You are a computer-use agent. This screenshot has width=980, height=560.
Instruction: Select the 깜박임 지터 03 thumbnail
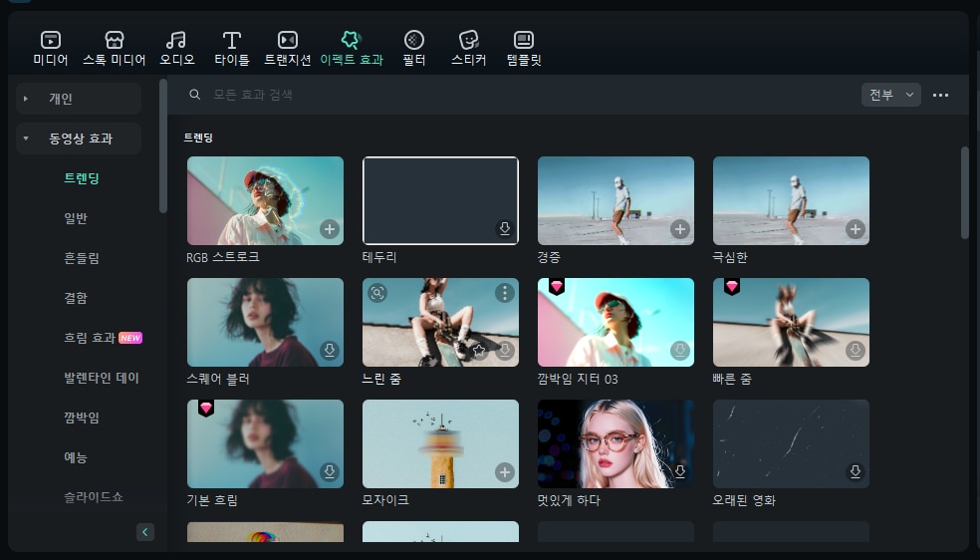[615, 322]
